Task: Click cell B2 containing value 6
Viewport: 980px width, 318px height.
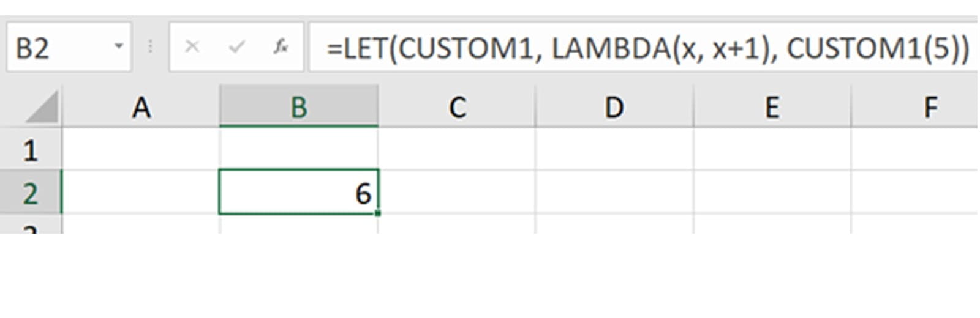Action: [298, 193]
